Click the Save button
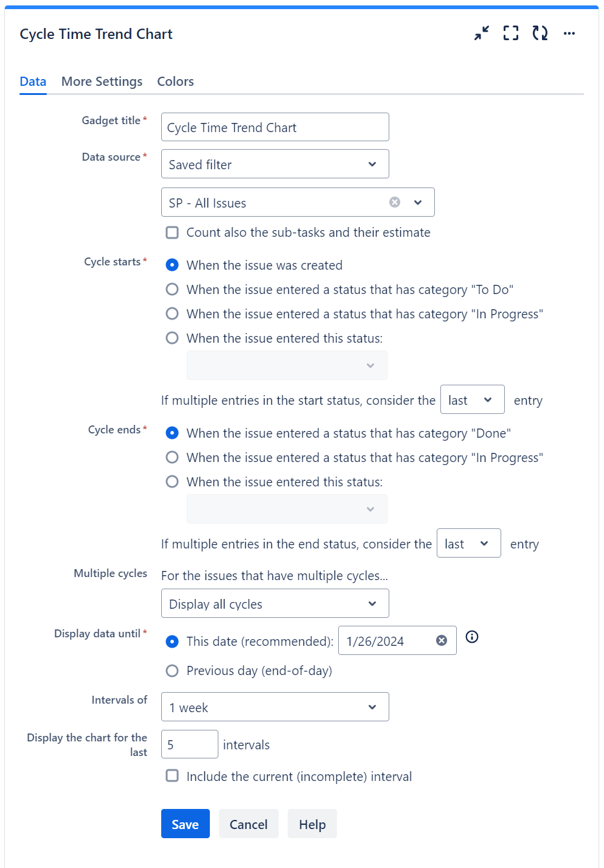 [185, 824]
